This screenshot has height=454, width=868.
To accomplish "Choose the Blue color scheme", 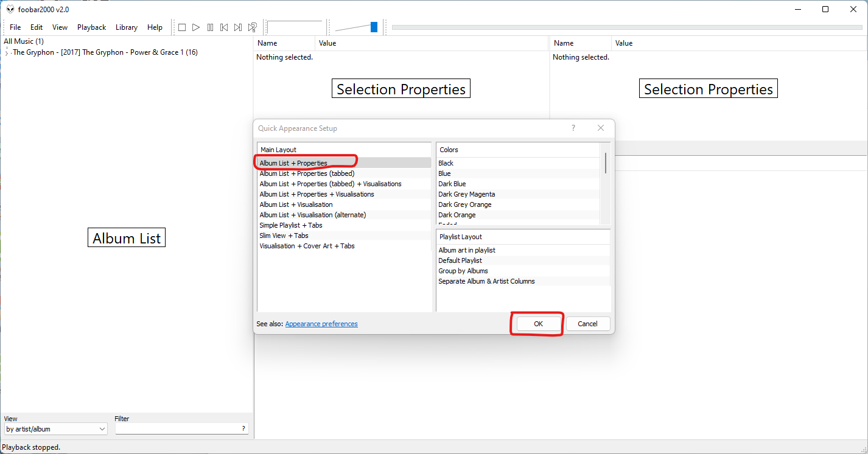I will click(x=518, y=173).
